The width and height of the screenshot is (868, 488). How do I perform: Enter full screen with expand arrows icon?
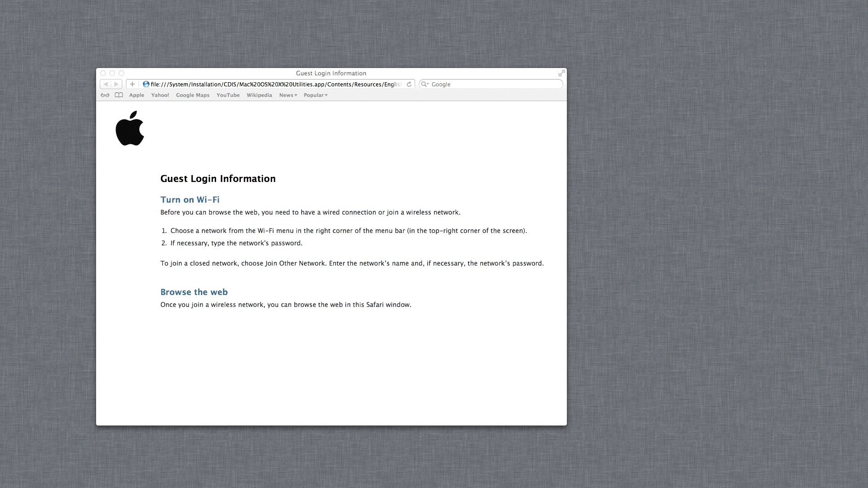[561, 73]
